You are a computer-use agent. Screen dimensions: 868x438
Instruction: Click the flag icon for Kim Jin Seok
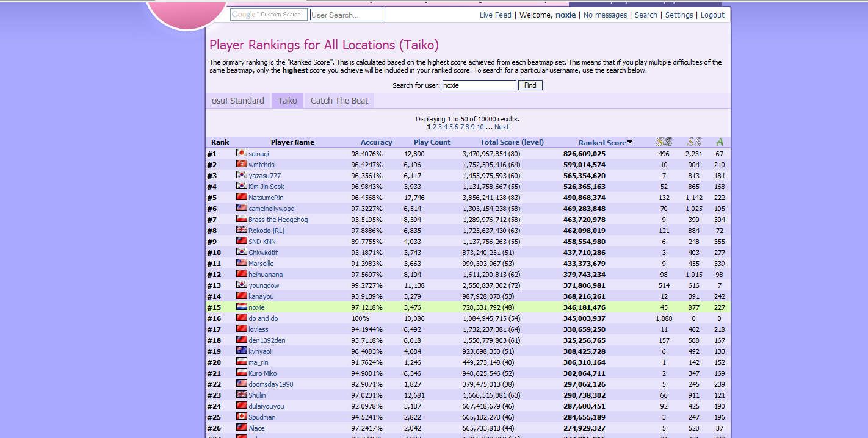coord(241,186)
